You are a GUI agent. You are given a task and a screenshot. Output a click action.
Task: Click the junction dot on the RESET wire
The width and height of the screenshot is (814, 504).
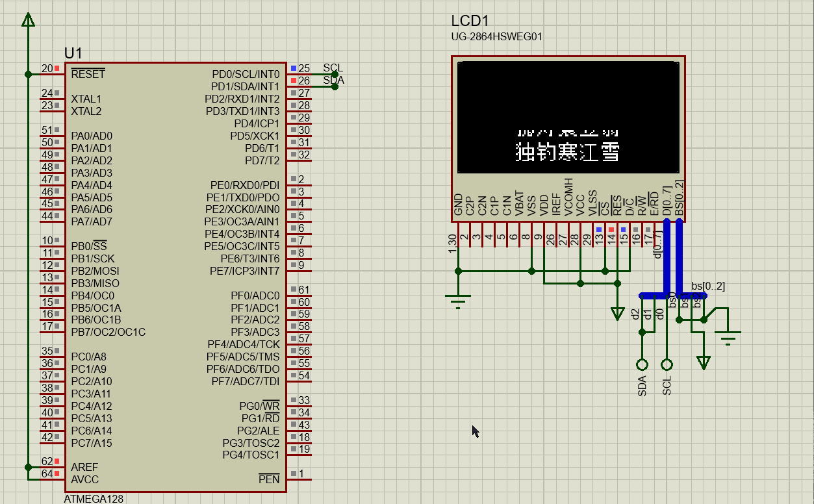coord(28,74)
